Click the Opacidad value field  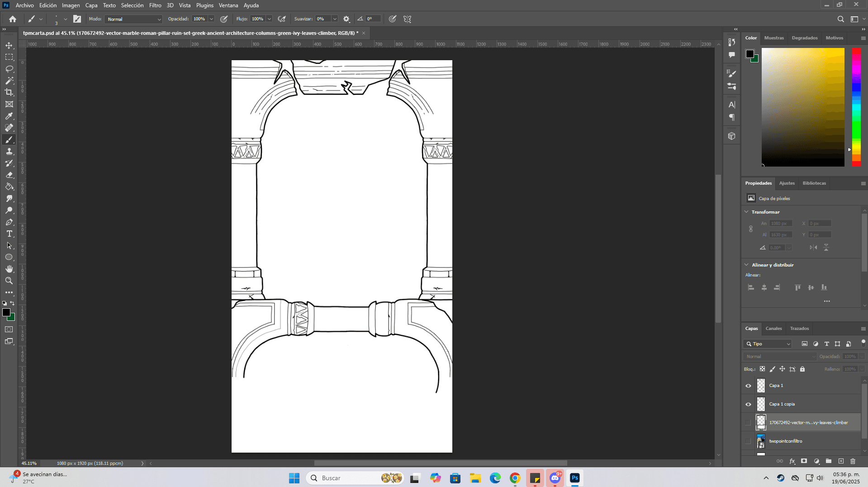pyautogui.click(x=199, y=19)
